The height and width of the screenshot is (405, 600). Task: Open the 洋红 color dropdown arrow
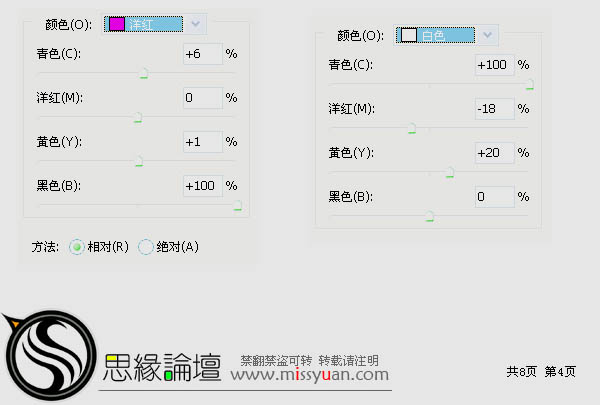[196, 24]
